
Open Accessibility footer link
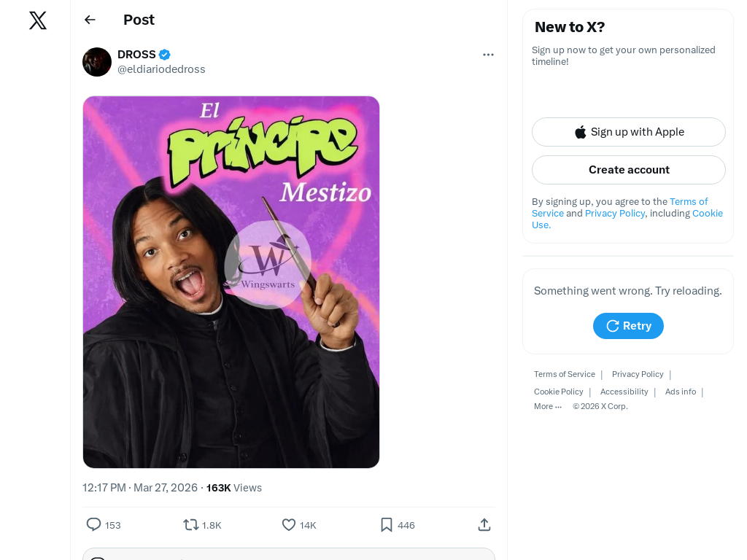point(624,392)
